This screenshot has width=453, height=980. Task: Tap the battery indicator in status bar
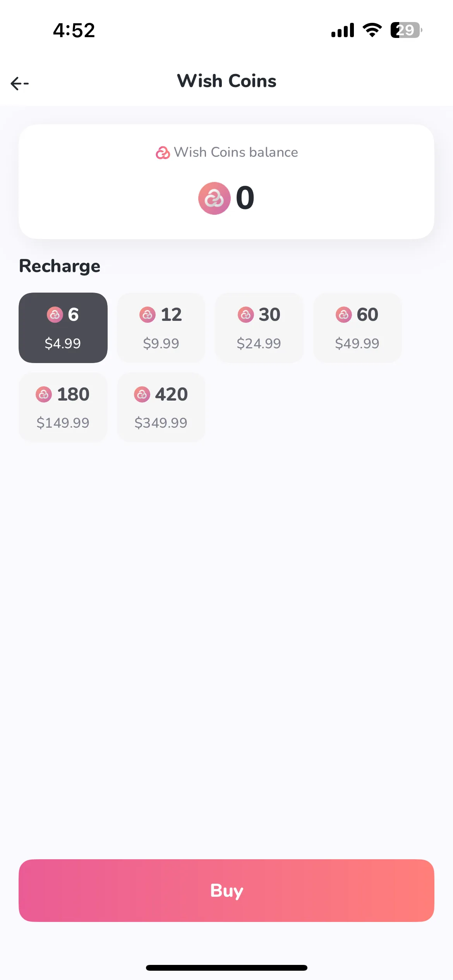point(406,30)
